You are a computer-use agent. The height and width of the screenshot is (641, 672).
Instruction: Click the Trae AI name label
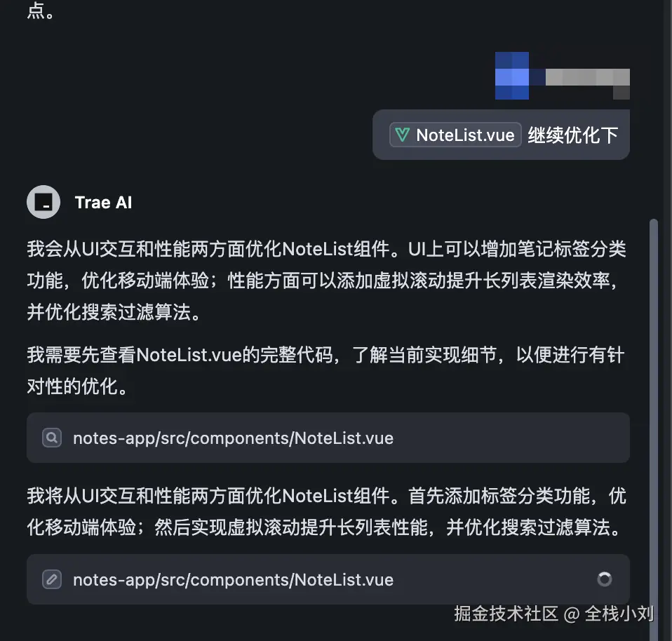[103, 202]
